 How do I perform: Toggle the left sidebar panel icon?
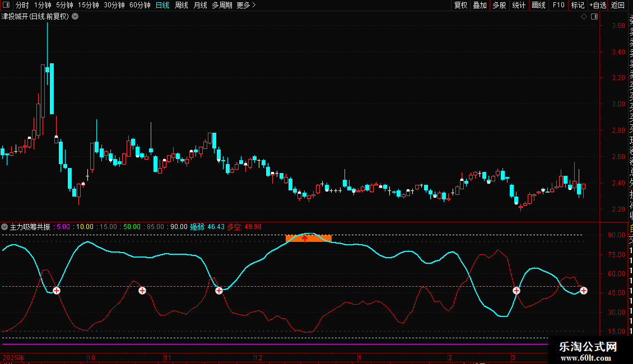6,5
